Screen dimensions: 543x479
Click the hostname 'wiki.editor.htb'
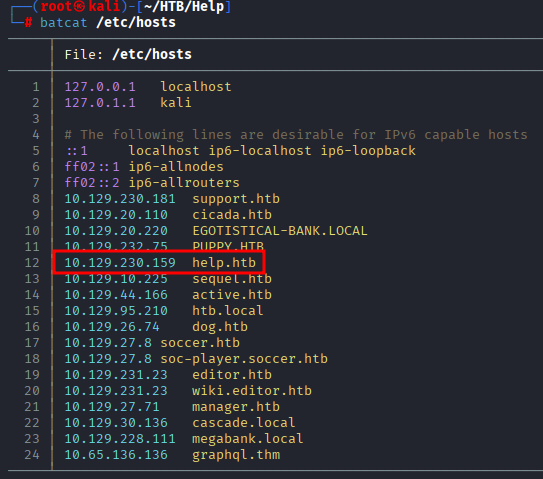(252, 391)
